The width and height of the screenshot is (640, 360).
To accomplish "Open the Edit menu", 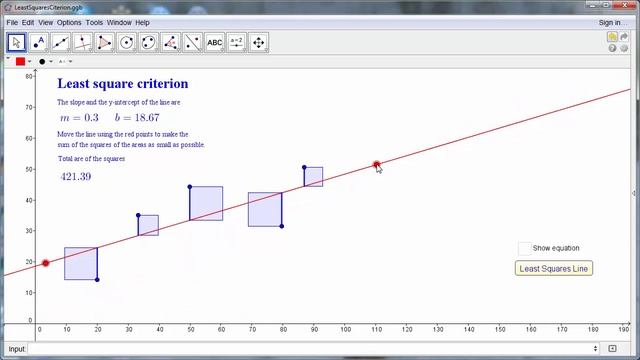I will [28, 22].
